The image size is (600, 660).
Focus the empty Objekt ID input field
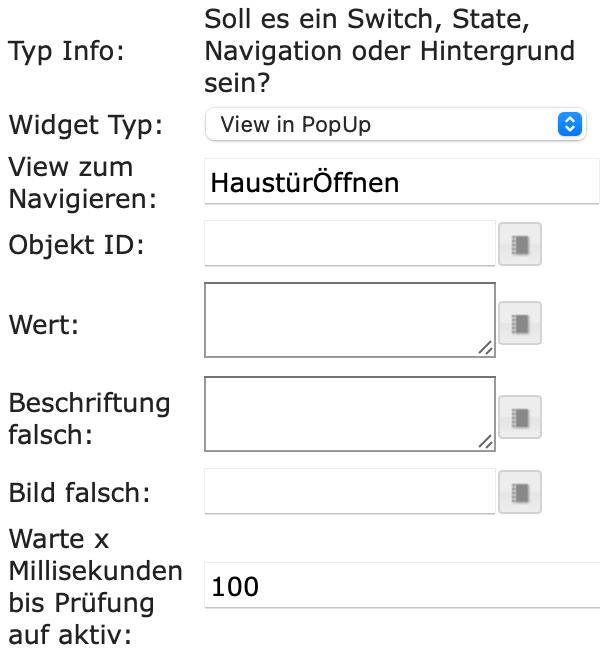click(350, 244)
